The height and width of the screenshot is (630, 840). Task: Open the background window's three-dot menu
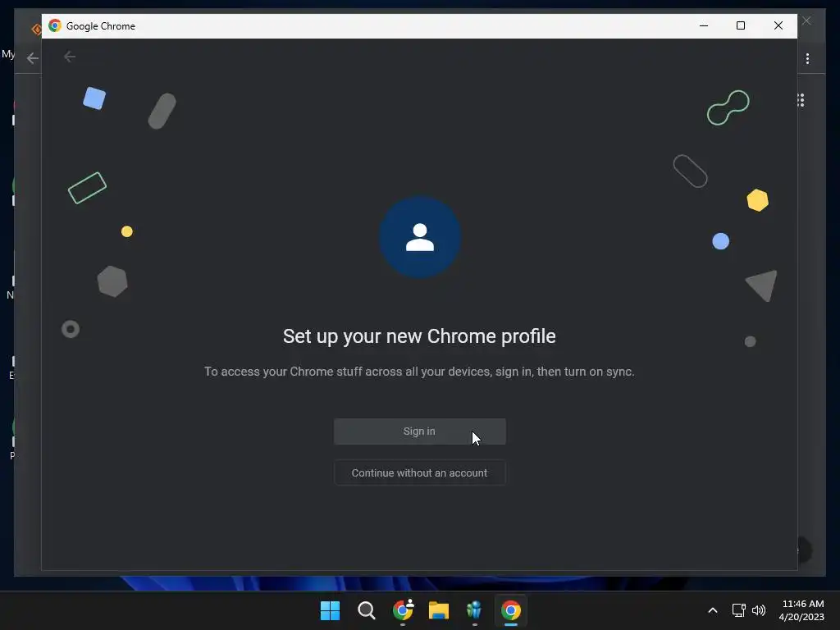pos(808,58)
